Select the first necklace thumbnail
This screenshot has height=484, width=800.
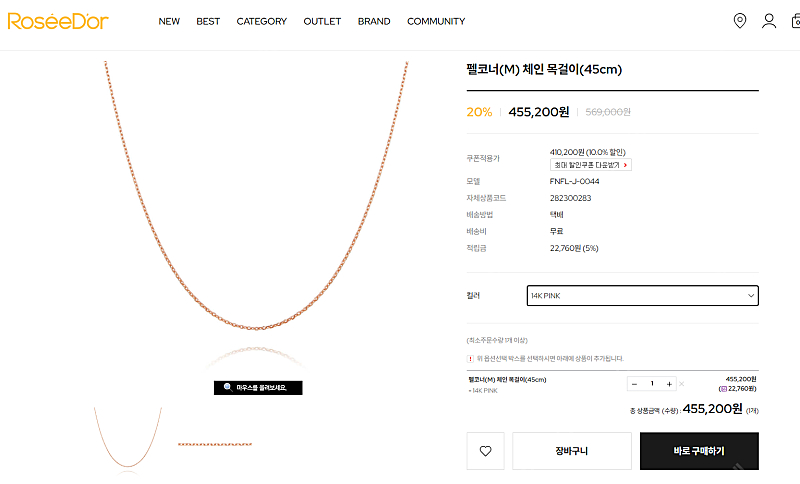pos(128,438)
